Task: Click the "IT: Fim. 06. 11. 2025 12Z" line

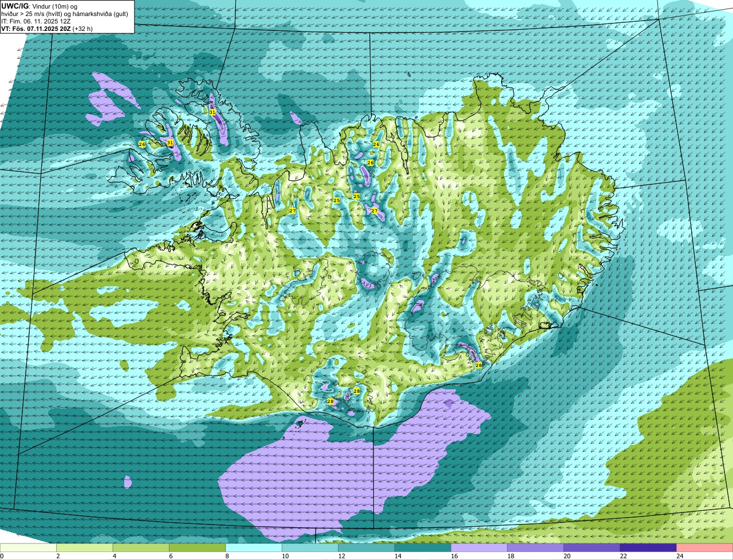Action: tap(36, 21)
